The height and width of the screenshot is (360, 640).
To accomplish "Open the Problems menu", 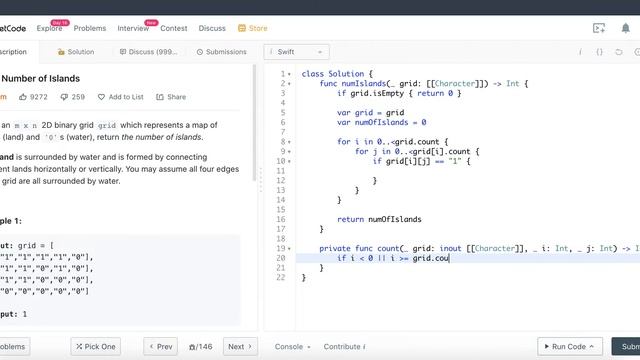I will [x=90, y=28].
